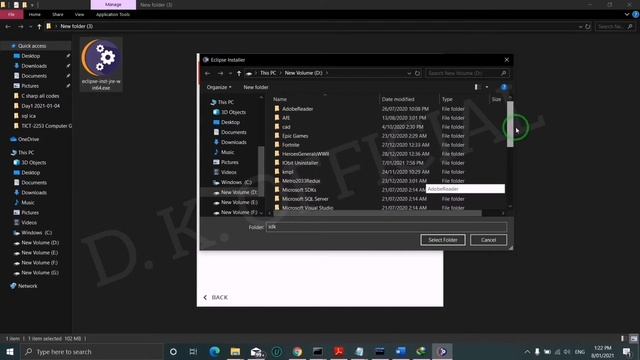Open the Application Tools ribbon tab
This screenshot has height=360, width=640.
(113, 14)
